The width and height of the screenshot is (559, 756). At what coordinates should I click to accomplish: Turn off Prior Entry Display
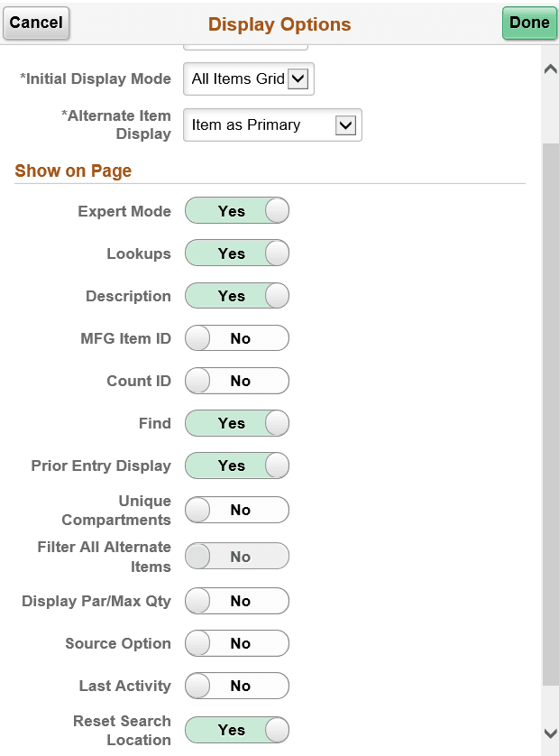[236, 466]
